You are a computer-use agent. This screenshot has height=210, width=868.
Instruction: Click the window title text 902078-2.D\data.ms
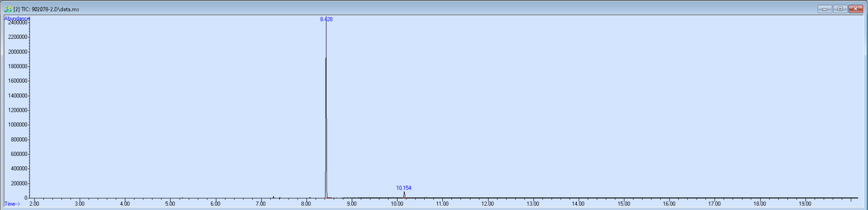coord(55,9)
